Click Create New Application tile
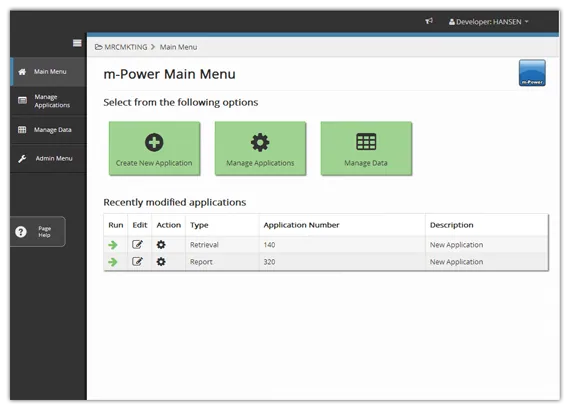The image size is (570, 410). click(x=154, y=148)
